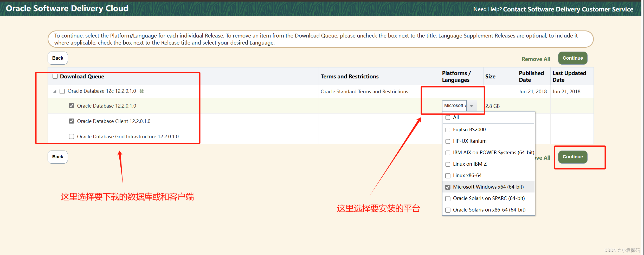Choose Oracle Solaris on x86-64 (64-bit)

[x=448, y=210]
